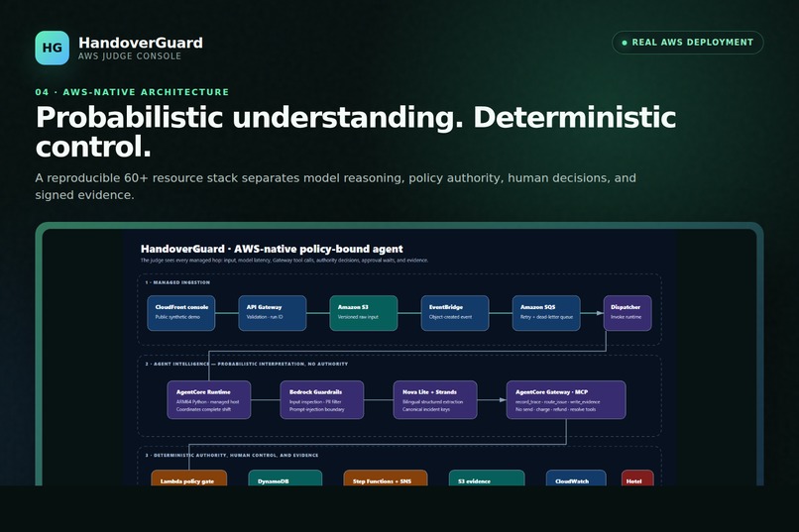Select the Step Functions + SNS node
This screenshot has width=799, height=532.
pos(386,479)
